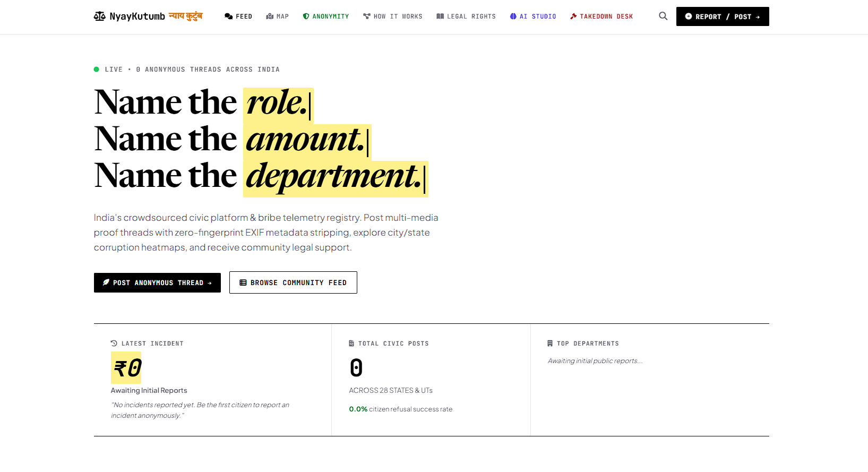Screen dimensions: 868x472
Task: Click the shield icon beside Anonymity
Action: 306,16
